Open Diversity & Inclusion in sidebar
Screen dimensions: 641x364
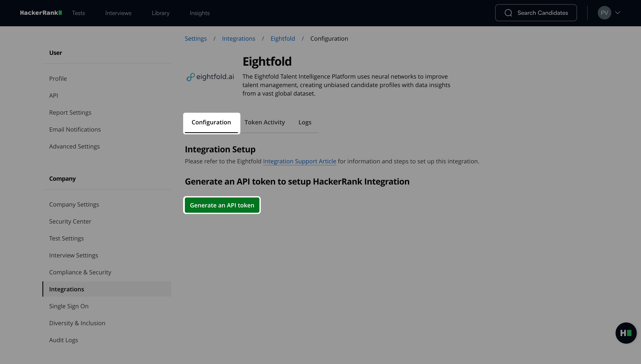pos(77,323)
